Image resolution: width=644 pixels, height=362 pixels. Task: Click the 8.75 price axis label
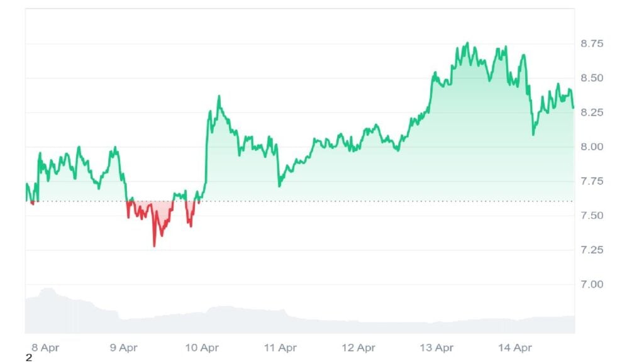(592, 43)
